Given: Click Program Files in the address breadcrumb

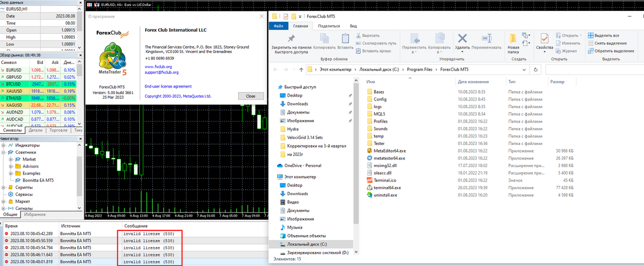Looking at the screenshot, I should 419,69.
